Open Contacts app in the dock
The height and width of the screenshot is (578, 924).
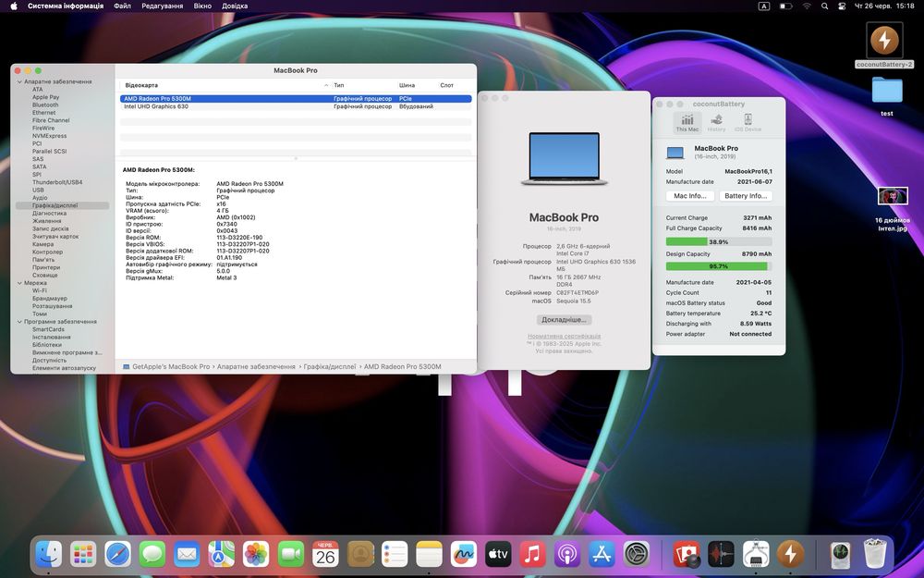point(360,554)
